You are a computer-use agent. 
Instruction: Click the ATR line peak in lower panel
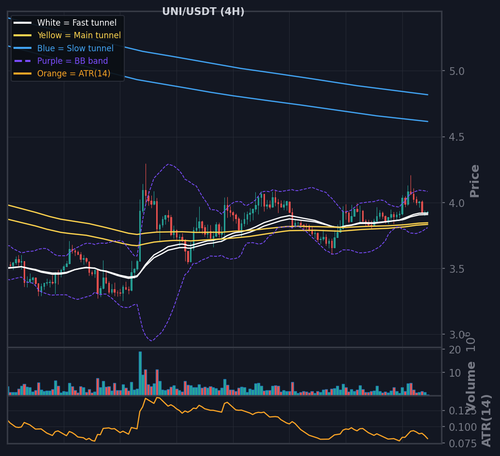point(157,398)
